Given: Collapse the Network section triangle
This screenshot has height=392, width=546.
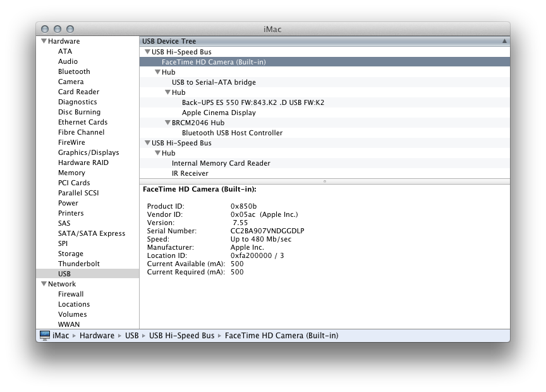Looking at the screenshot, I should point(44,284).
